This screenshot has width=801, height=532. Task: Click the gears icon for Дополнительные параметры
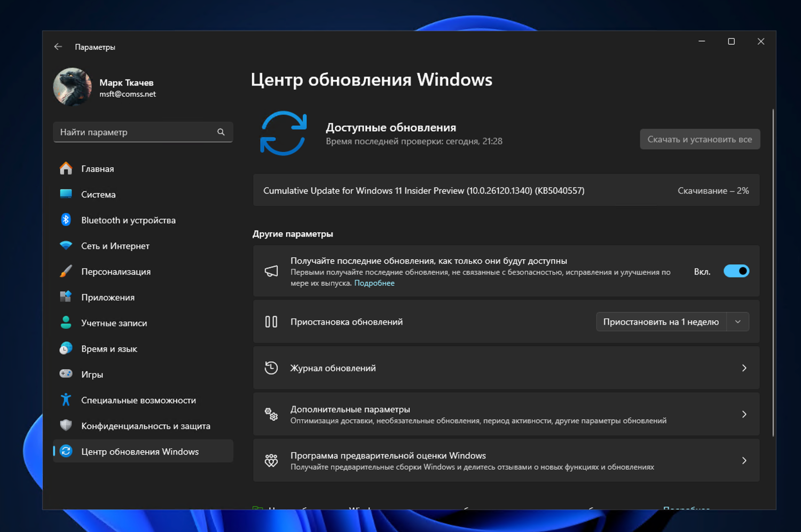coord(271,414)
